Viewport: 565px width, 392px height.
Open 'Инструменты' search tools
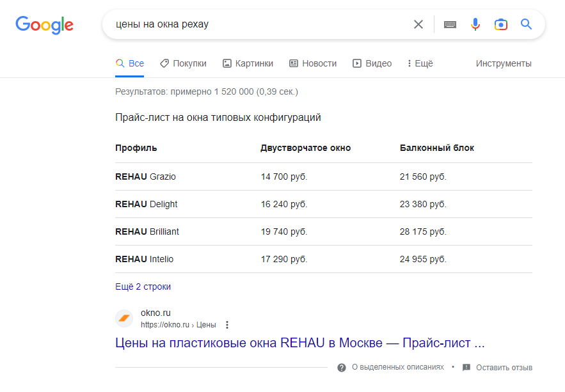(x=504, y=63)
